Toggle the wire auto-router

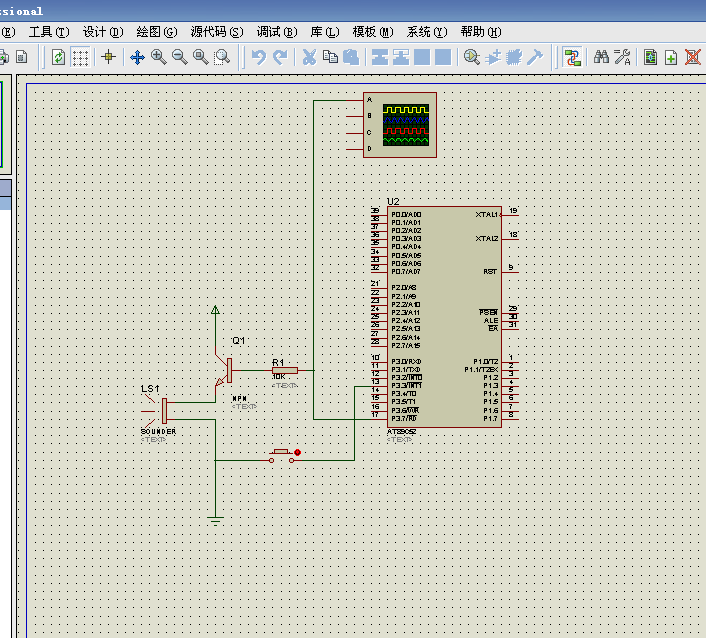pyautogui.click(x=572, y=58)
